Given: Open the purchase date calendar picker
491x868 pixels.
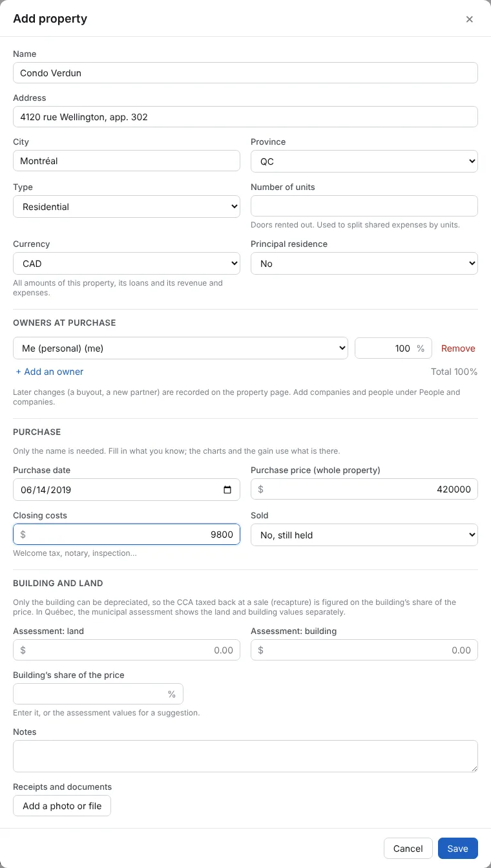Looking at the screenshot, I should 227,490.
